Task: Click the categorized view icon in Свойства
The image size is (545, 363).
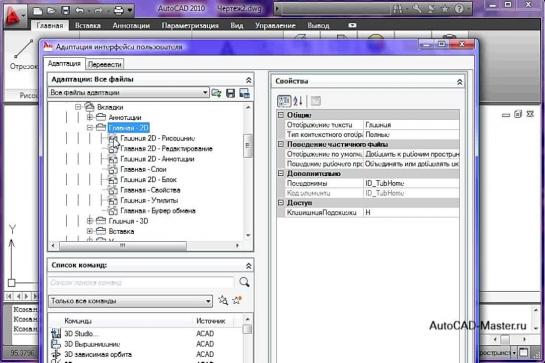Action: coord(284,101)
